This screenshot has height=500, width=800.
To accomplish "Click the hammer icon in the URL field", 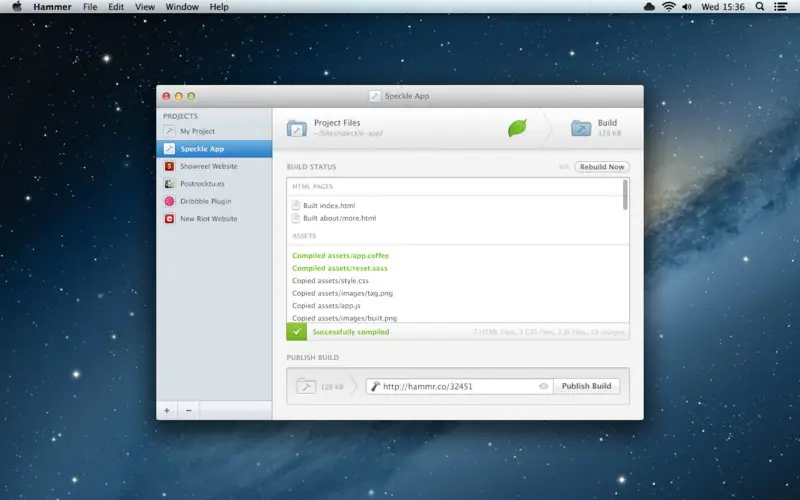I will click(x=376, y=386).
